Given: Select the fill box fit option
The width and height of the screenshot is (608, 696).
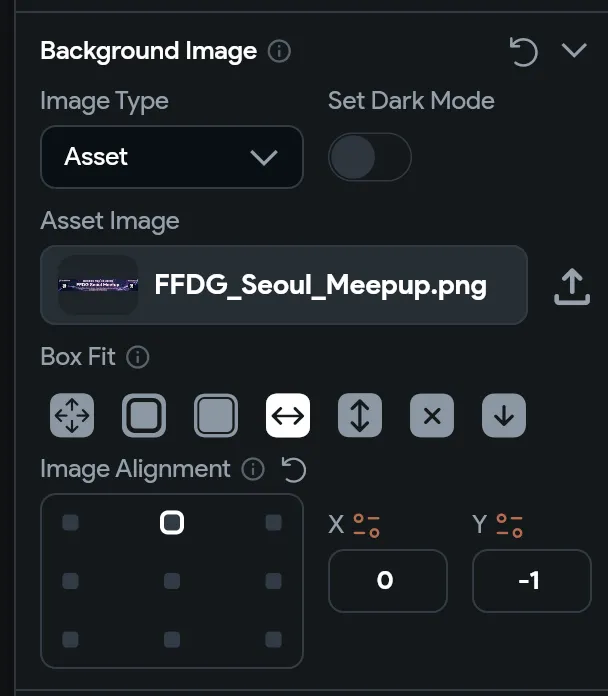Looking at the screenshot, I should pos(72,416).
